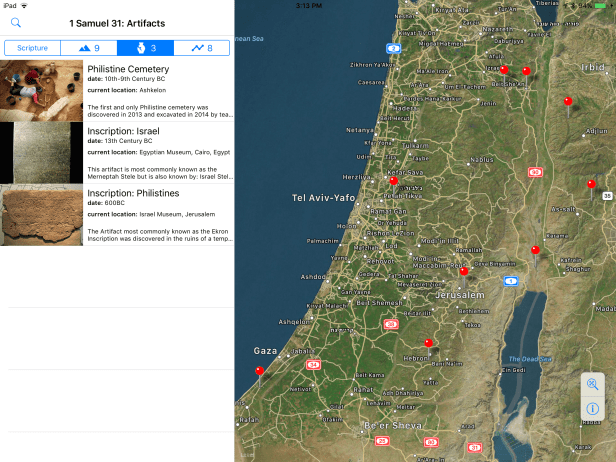Screen dimensions: 616x462
Task: View the Ekron Inscription stone thumbnail
Action: [x=41, y=214]
